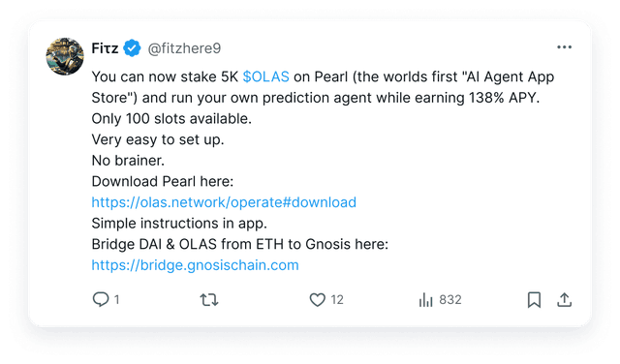Image resolution: width=620 pixels, height=364 pixels.
Task: Click the $OLAS cashtag link
Action: click(x=265, y=76)
